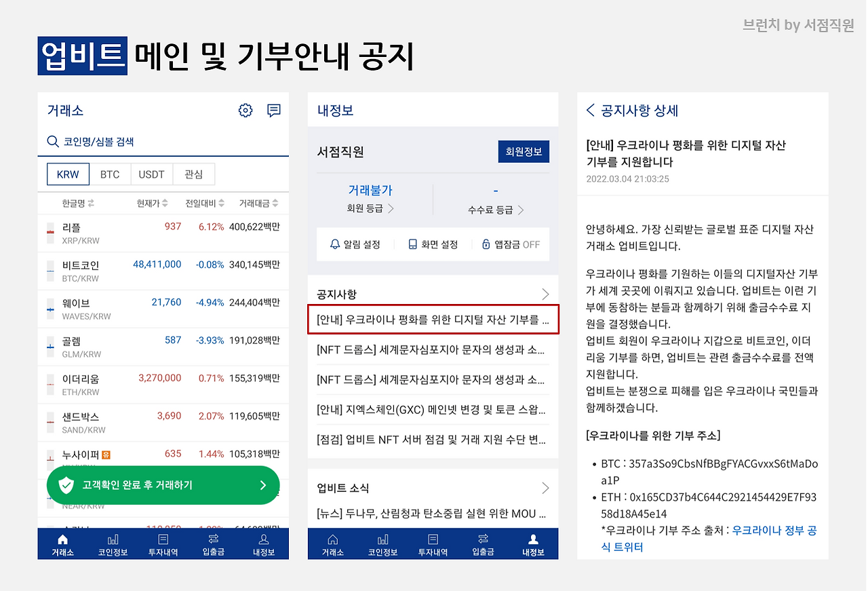The image size is (868, 591).
Task: Open 입출금 in left screen bottom bar
Action: [214, 545]
